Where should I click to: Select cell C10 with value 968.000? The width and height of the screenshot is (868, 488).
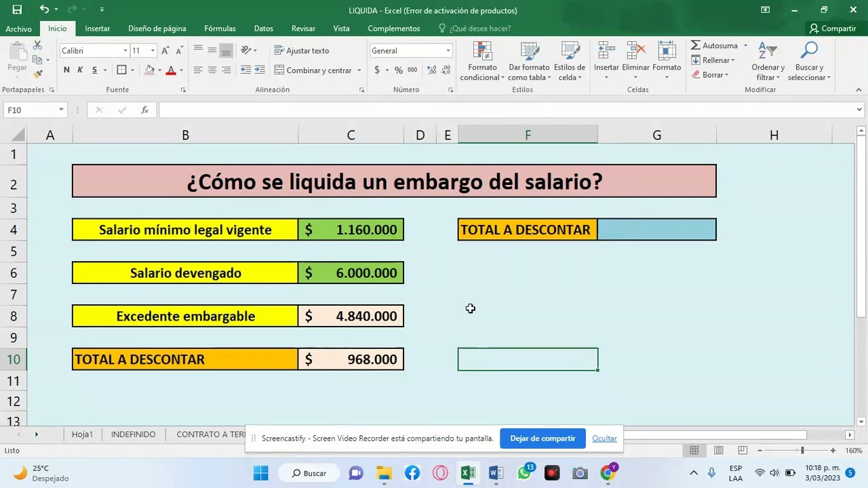pyautogui.click(x=351, y=359)
